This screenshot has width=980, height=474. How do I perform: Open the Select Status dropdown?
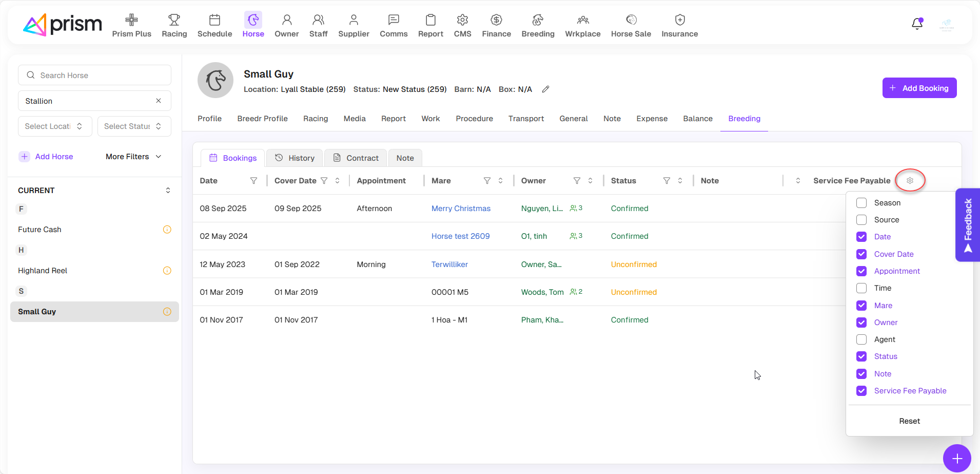click(x=134, y=126)
